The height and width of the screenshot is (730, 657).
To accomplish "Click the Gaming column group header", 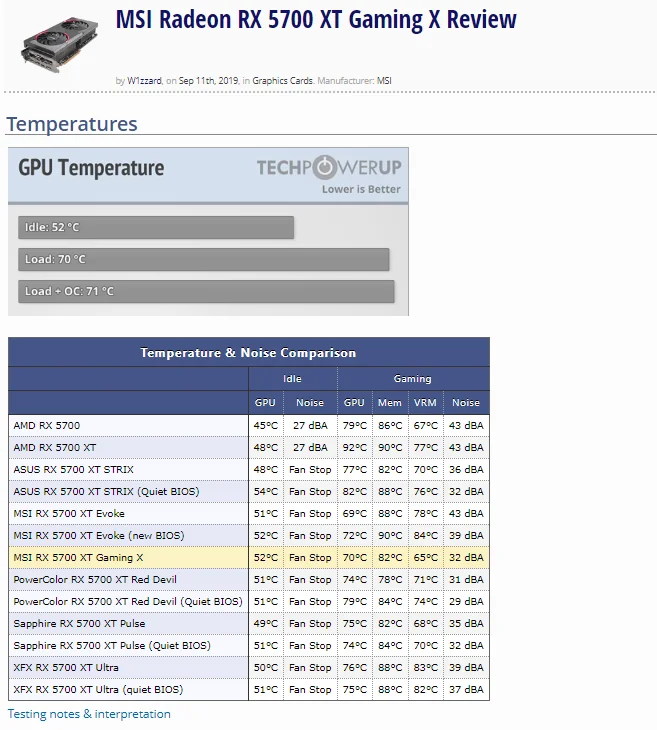I will point(413,379).
